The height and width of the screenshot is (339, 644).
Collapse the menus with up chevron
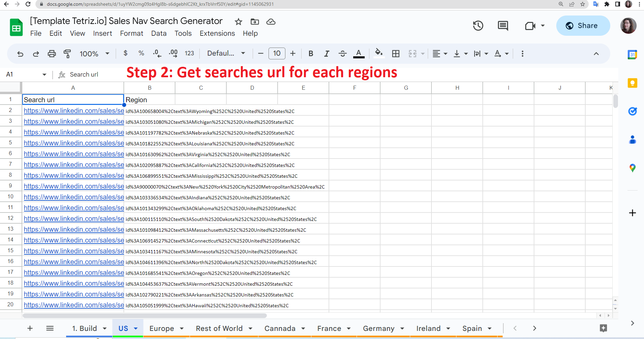pos(596,54)
